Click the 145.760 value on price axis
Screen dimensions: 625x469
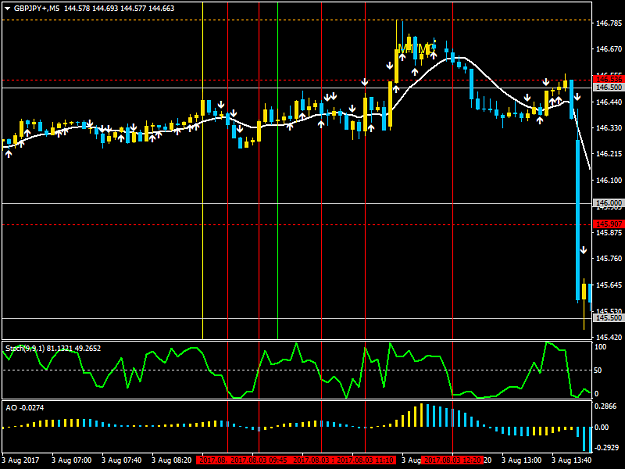[609, 259]
